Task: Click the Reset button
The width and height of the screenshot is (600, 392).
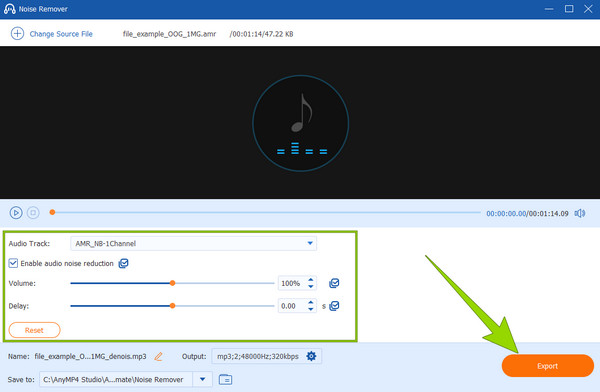Action: (x=34, y=330)
